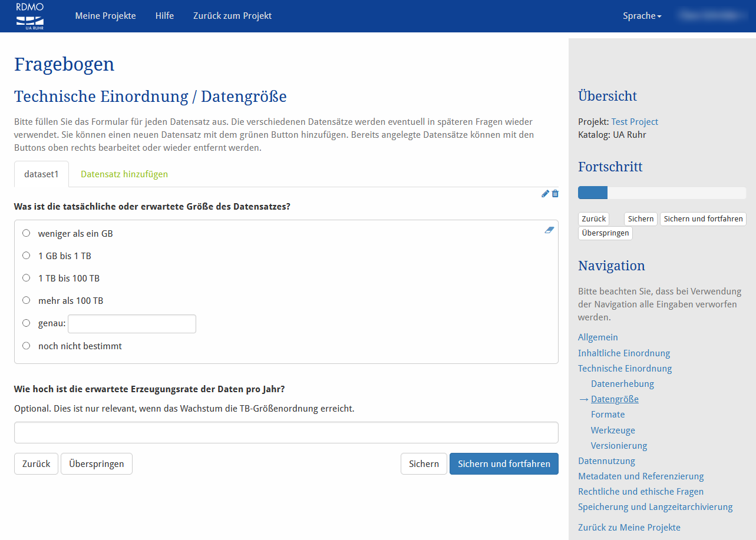This screenshot has height=540, width=756.
Task: Choose the '1 GB bis 1 TB' radio
Action: point(26,256)
